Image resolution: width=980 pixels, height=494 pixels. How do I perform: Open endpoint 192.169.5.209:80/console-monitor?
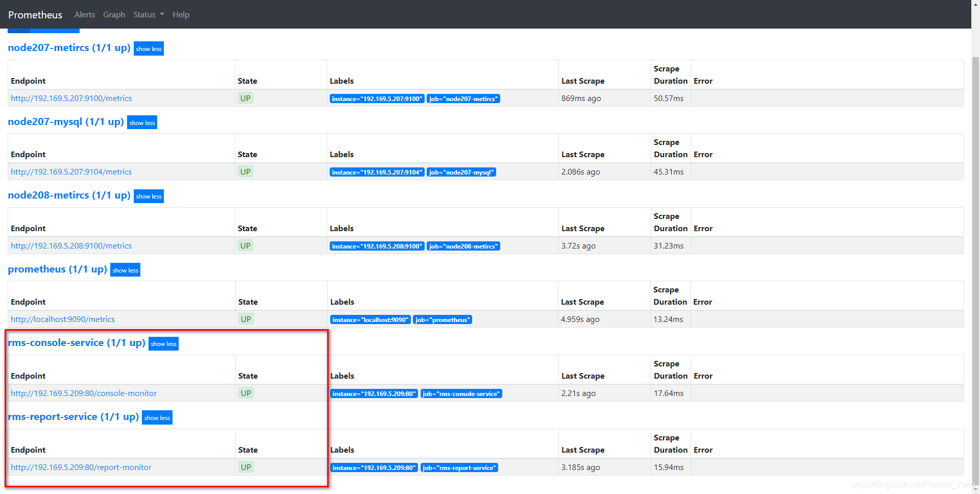(x=84, y=393)
